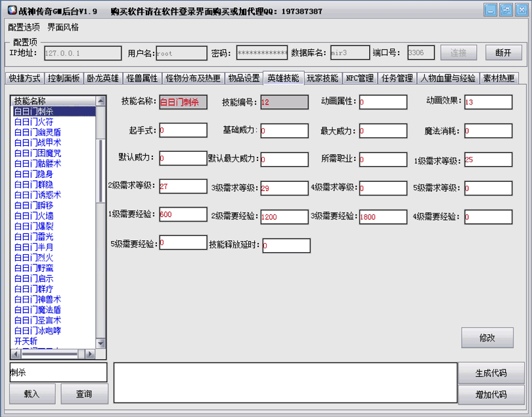Switch to the 物品设置 tab
The height and width of the screenshot is (417, 532).
point(244,78)
